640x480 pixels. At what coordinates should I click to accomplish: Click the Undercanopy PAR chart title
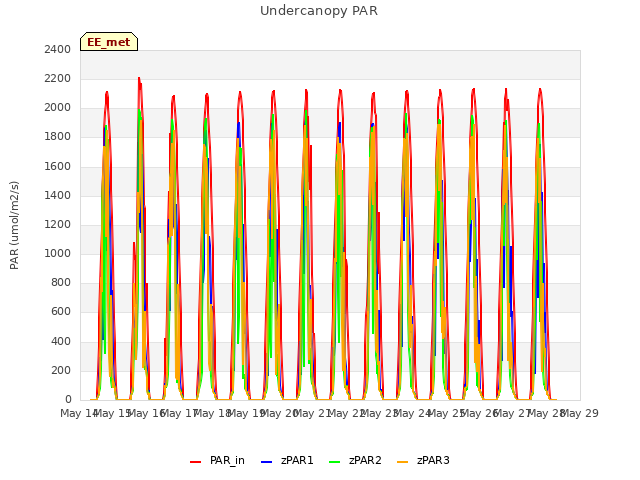pos(319,11)
